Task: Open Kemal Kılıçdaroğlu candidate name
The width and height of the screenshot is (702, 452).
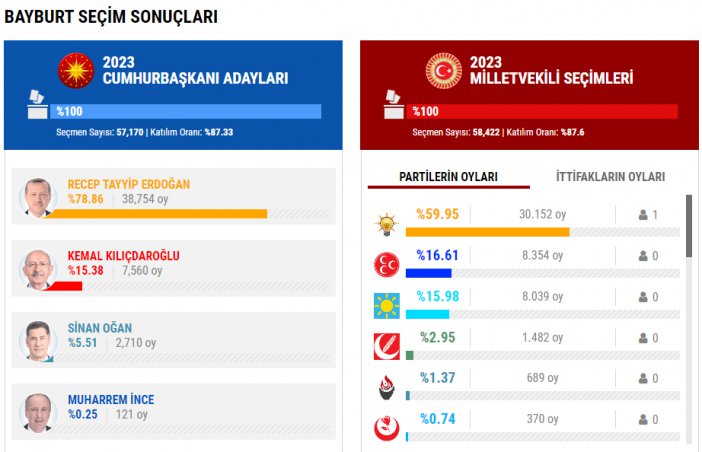Action: click(x=123, y=256)
